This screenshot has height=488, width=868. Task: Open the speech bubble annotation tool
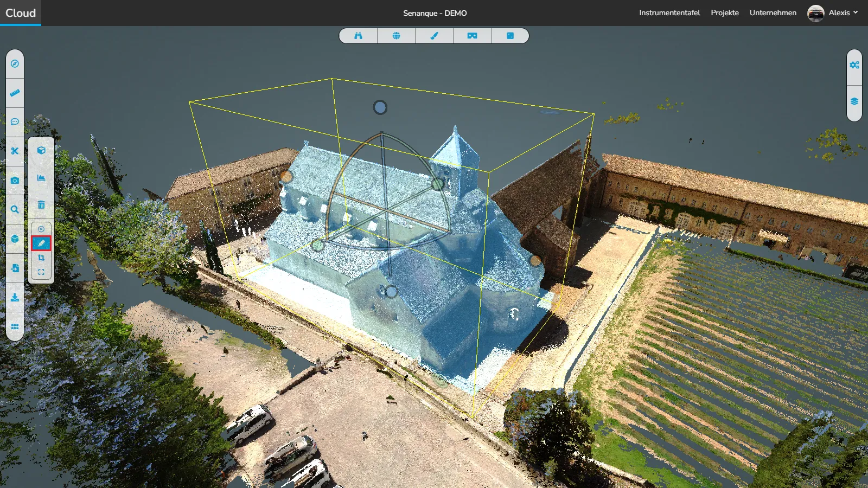[x=15, y=122]
